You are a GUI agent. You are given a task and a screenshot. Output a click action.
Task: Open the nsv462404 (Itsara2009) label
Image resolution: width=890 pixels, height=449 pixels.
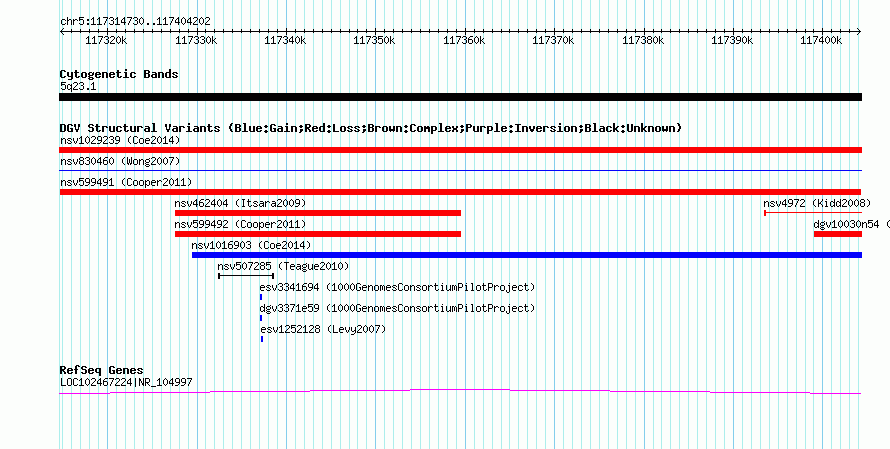[x=240, y=203]
